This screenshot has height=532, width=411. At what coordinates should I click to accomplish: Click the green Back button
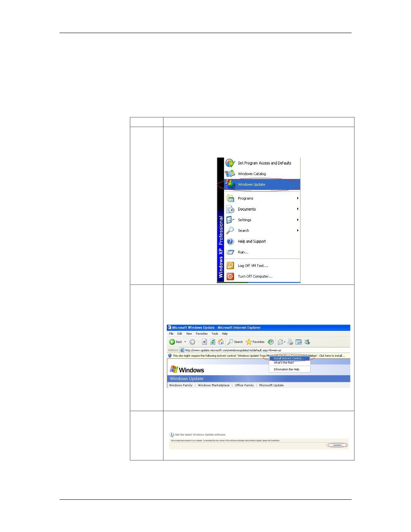pos(176,342)
